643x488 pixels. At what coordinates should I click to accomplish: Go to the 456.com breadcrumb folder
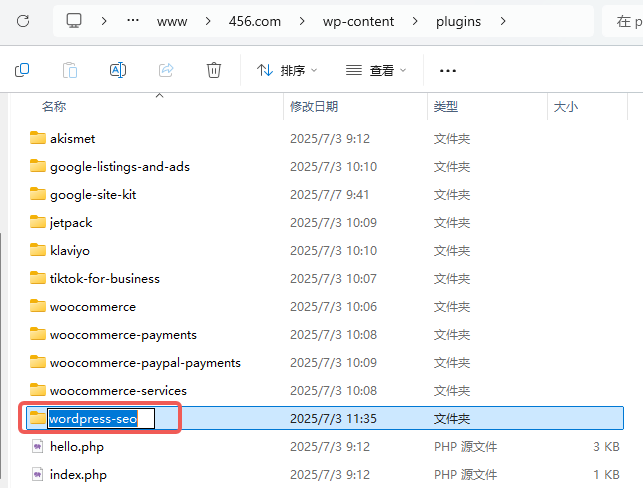point(255,21)
